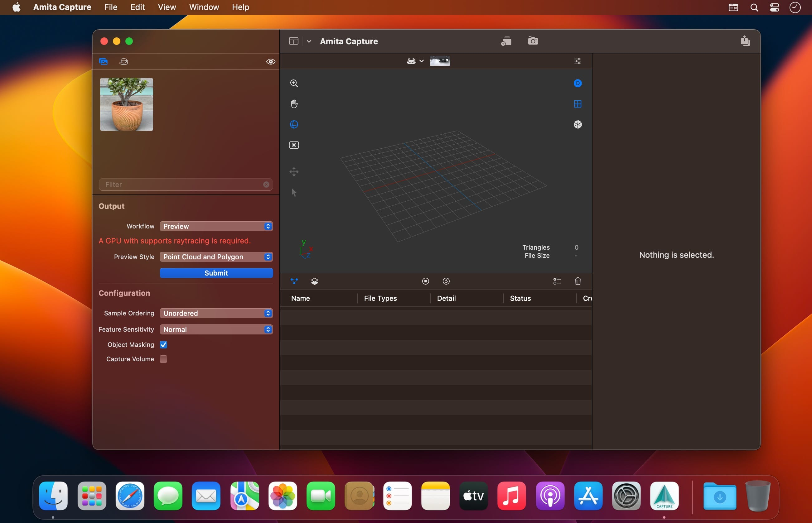Select the move/translate tool
Screen dimensions: 812x523
point(293,171)
